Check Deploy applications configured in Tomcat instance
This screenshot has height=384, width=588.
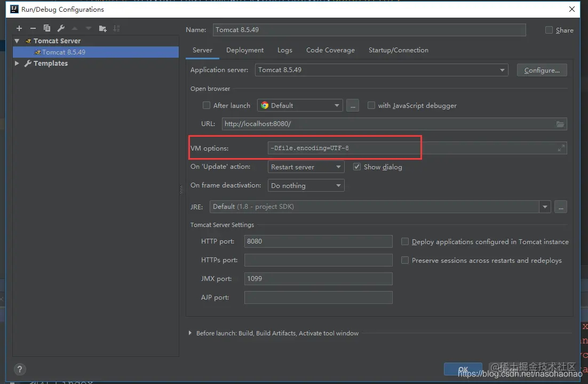click(405, 241)
